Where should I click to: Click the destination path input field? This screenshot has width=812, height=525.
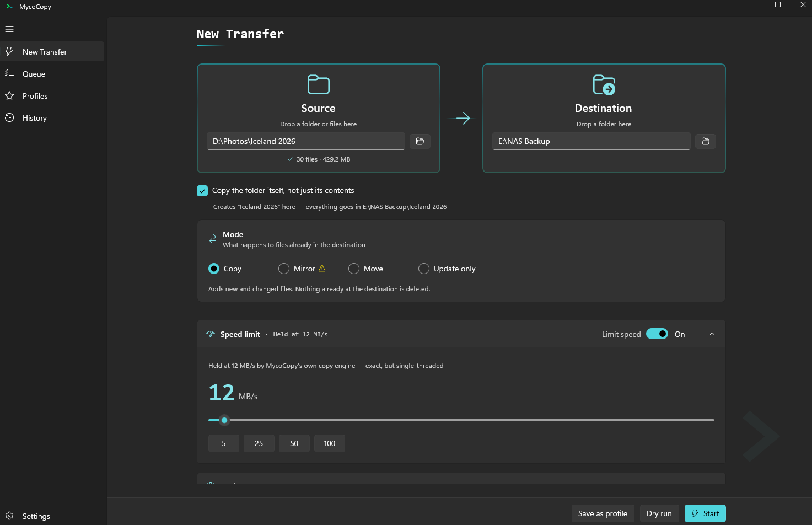591,141
